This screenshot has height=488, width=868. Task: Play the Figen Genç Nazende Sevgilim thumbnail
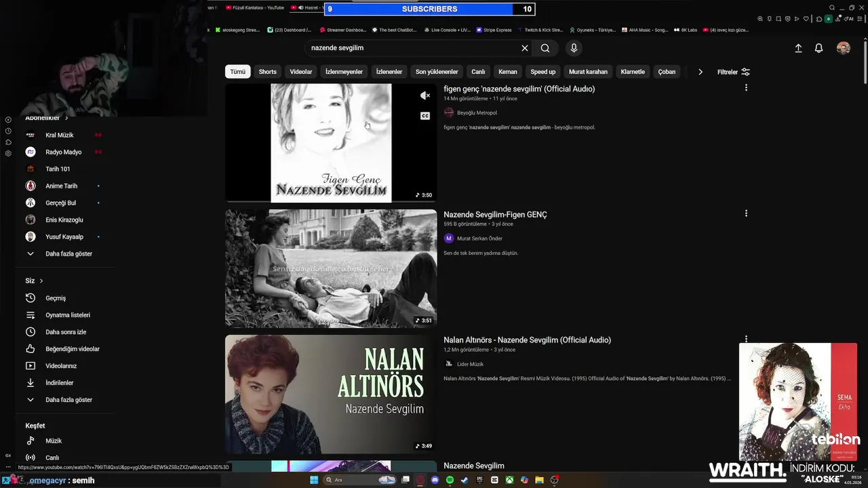tap(331, 143)
